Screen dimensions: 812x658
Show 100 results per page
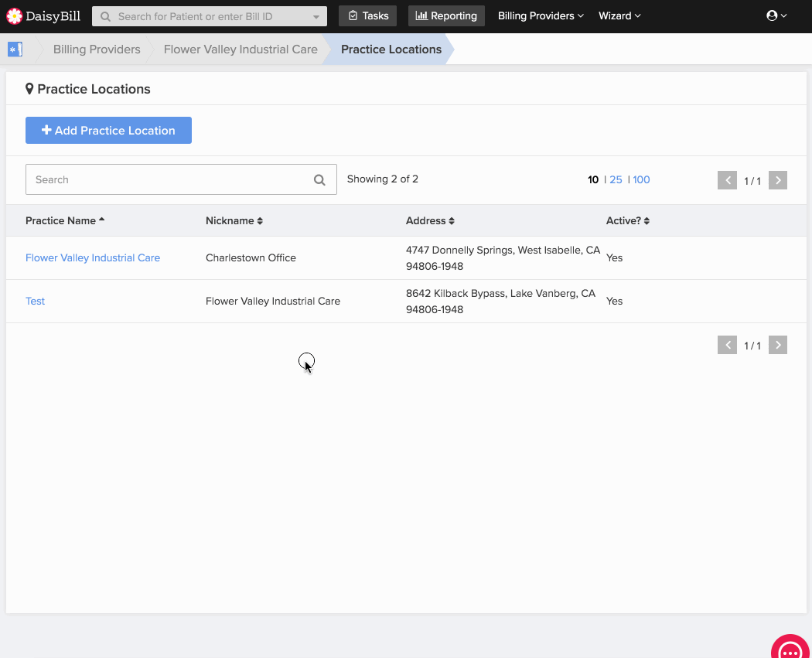641,179
